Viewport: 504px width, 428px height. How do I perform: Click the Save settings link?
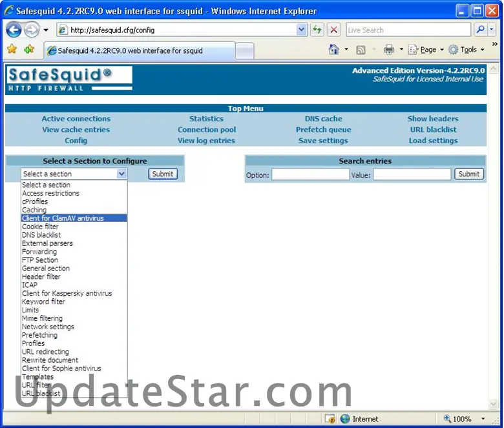pos(323,141)
